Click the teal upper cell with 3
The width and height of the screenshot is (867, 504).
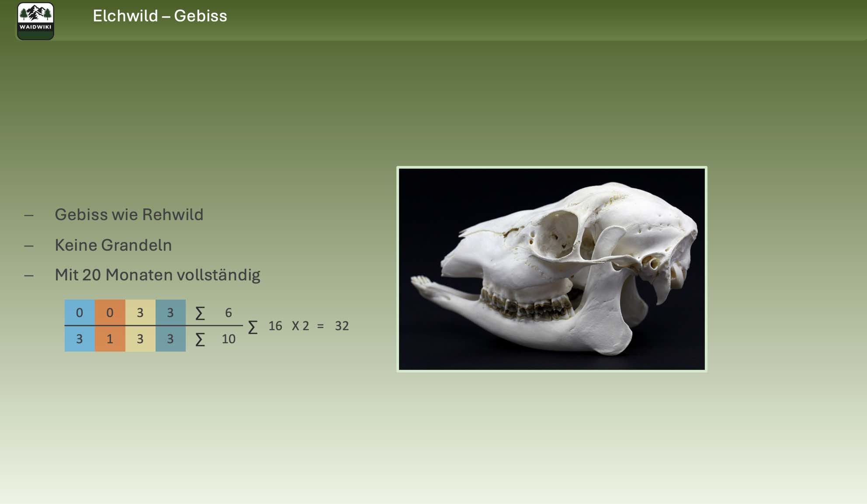(170, 312)
